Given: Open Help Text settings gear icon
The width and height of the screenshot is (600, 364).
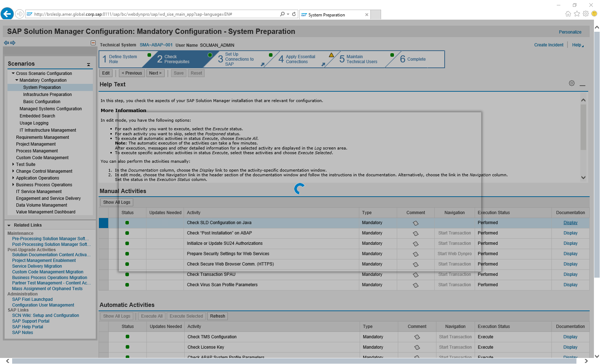Looking at the screenshot, I should [572, 83].
